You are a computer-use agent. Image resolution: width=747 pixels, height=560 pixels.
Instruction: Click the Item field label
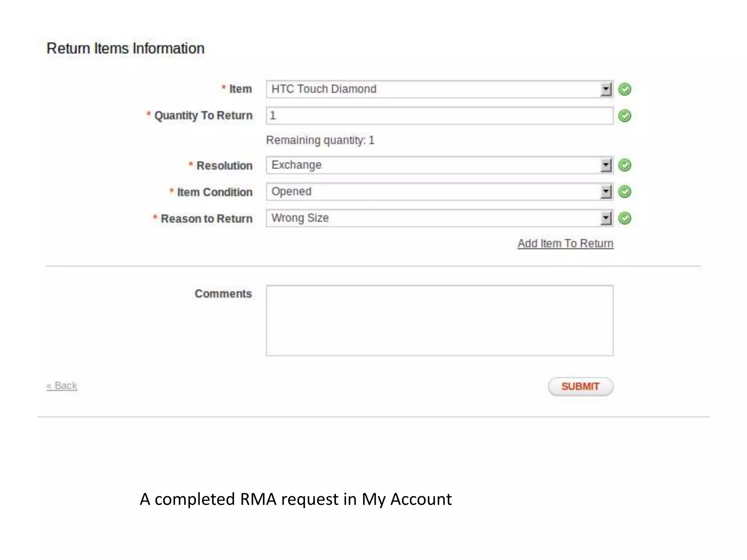240,89
